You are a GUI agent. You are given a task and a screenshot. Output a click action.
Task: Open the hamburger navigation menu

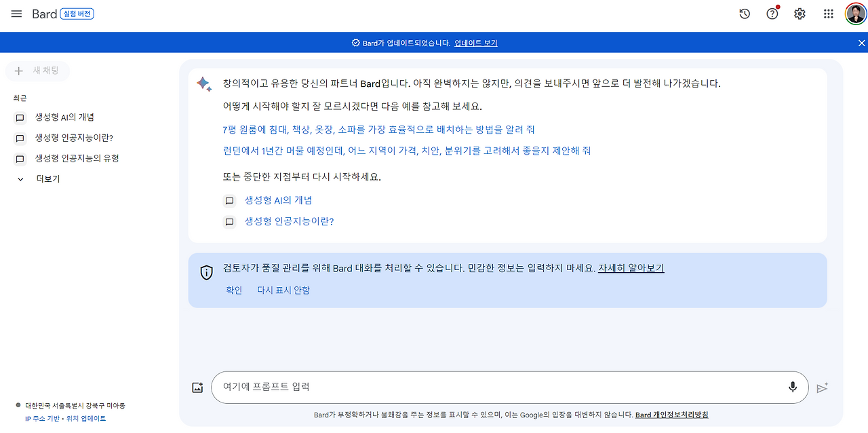coord(16,14)
